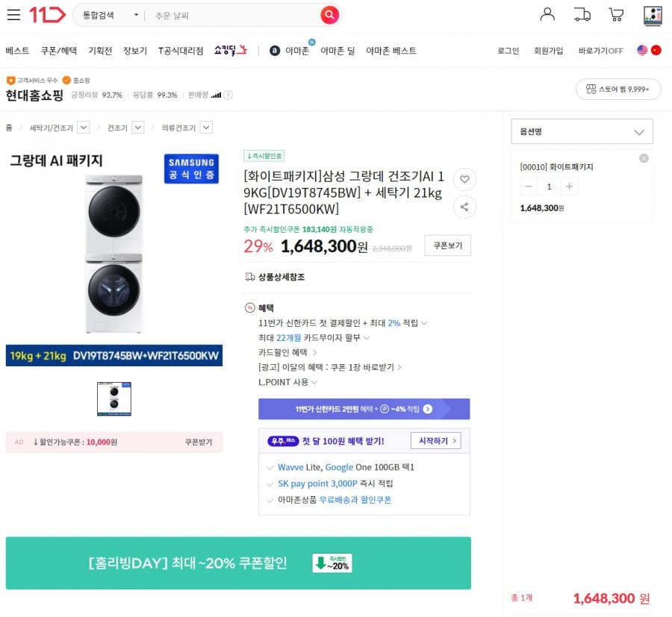The height and width of the screenshot is (617, 672).
Task: Click the red search magnifier button
Action: pyautogui.click(x=329, y=16)
